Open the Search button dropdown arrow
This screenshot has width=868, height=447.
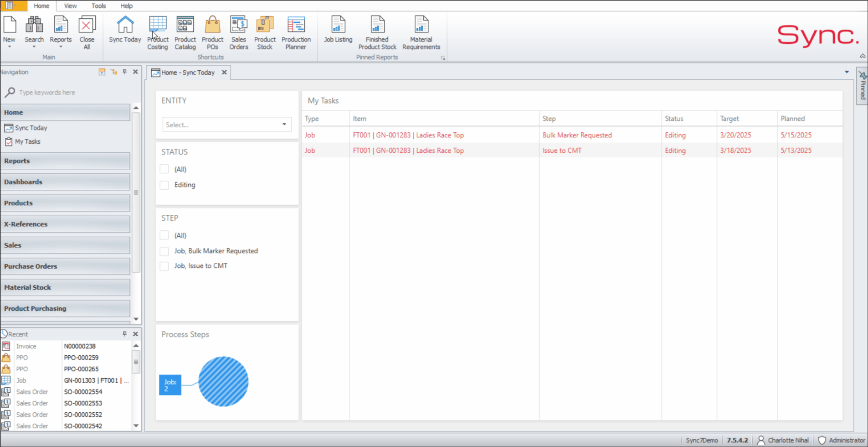point(34,47)
